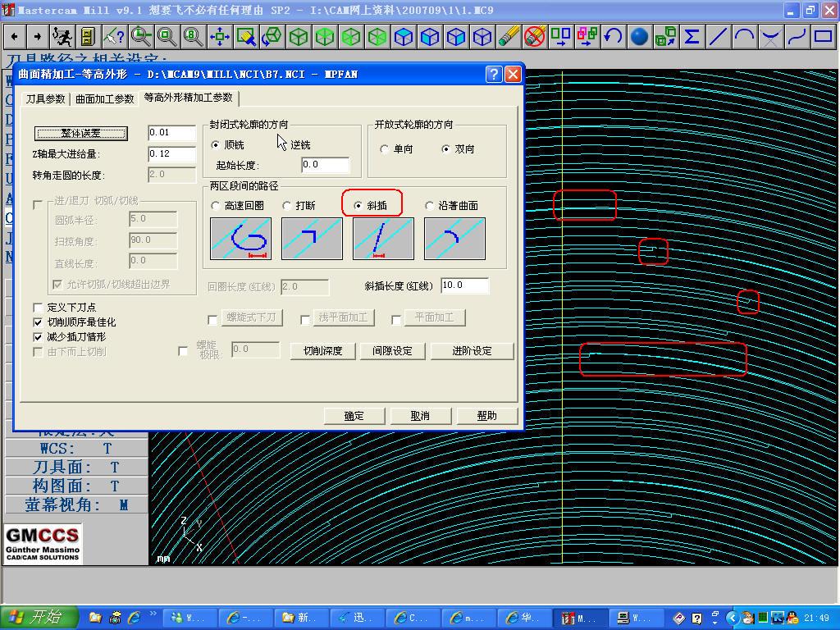Click the 起始长度 input field

tap(325, 164)
